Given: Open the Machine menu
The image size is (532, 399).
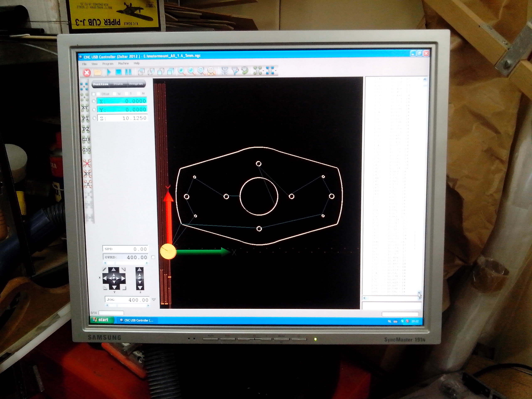Looking at the screenshot, I should pyautogui.click(x=123, y=64).
